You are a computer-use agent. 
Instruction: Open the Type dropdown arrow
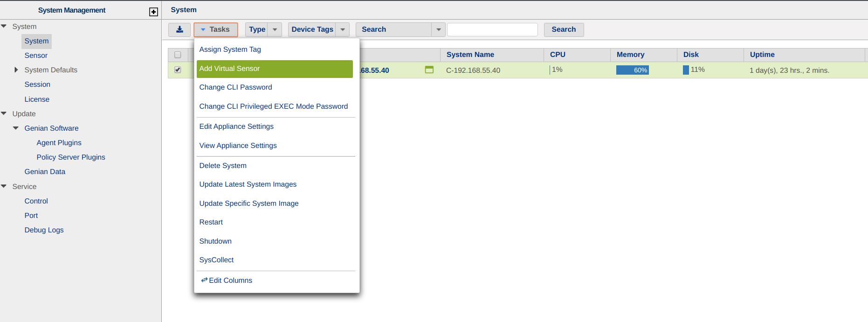[x=275, y=29]
